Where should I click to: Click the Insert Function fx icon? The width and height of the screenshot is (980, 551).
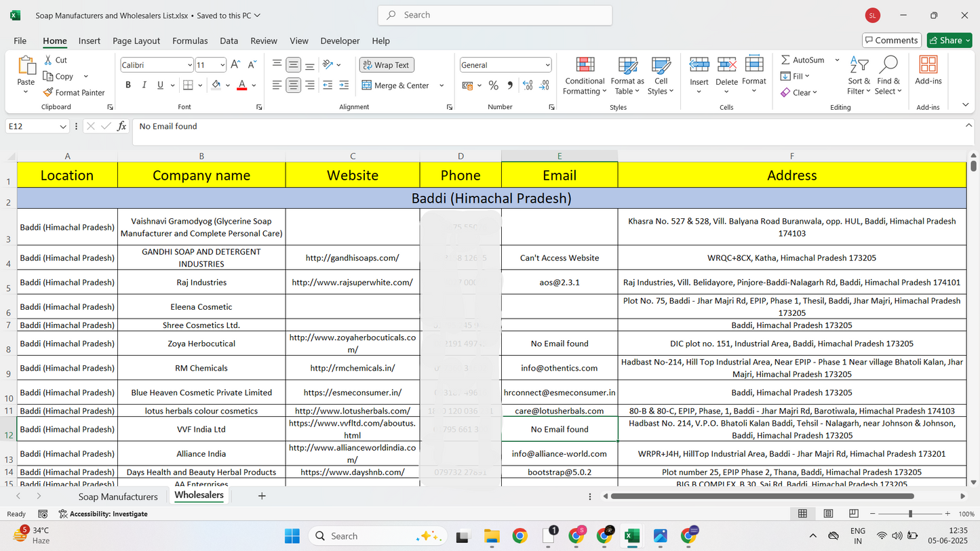[x=122, y=126]
